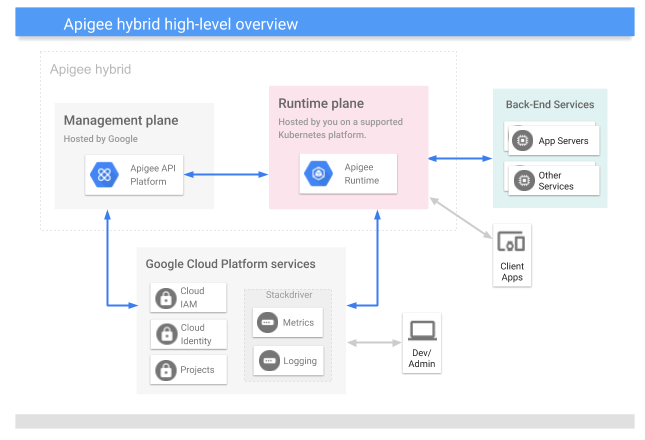Screen dimensions: 645x440
Task: Click the Dev/Admin laptop icon
Action: (422, 330)
